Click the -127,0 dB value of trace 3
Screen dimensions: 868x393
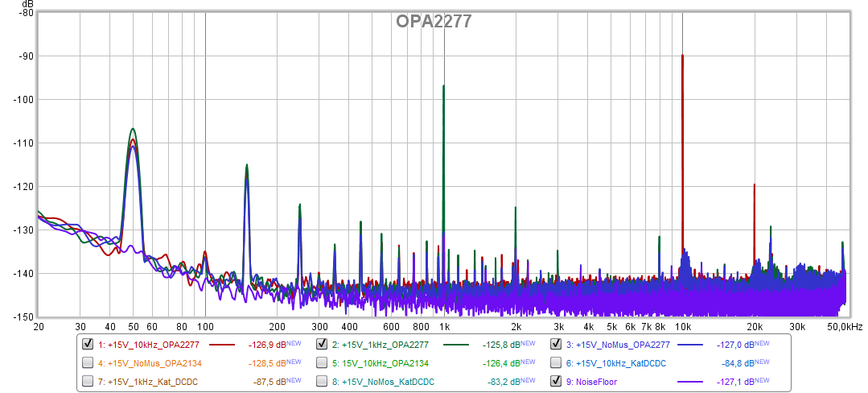point(735,345)
